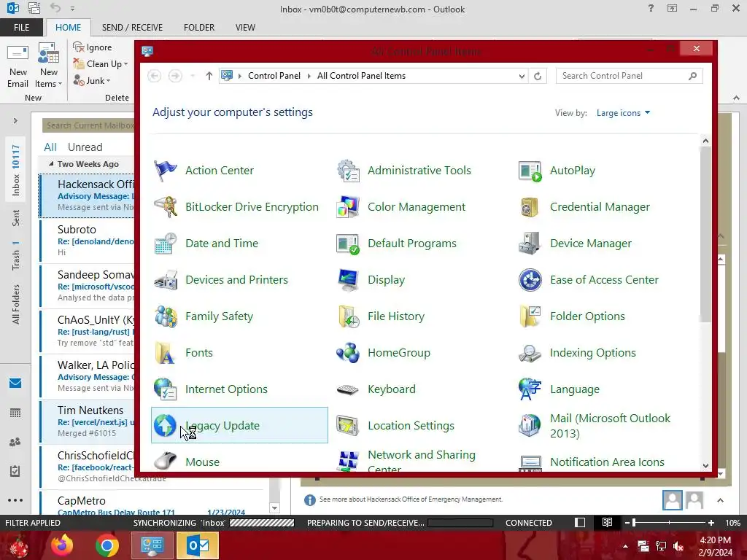Open Legacy Update icon
747x560 pixels.
point(166,426)
